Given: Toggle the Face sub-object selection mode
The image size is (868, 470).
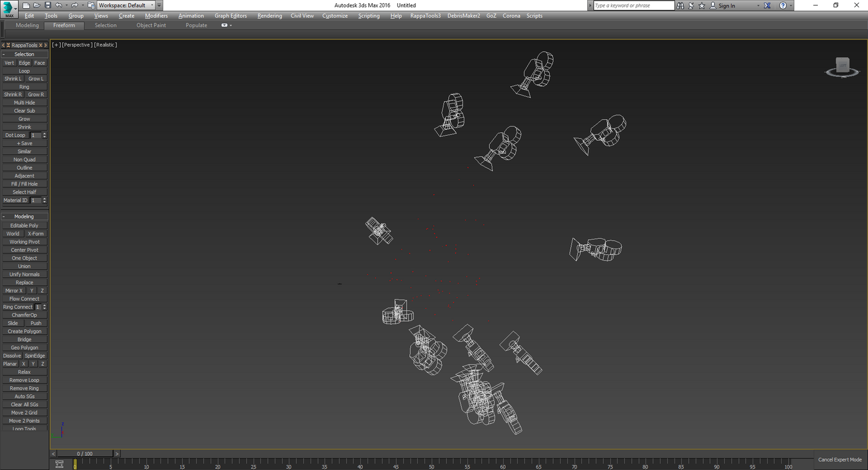Looking at the screenshot, I should pos(40,63).
